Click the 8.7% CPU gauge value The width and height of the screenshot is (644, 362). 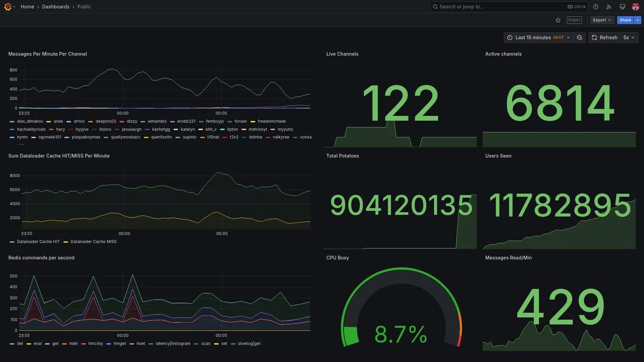(401, 334)
